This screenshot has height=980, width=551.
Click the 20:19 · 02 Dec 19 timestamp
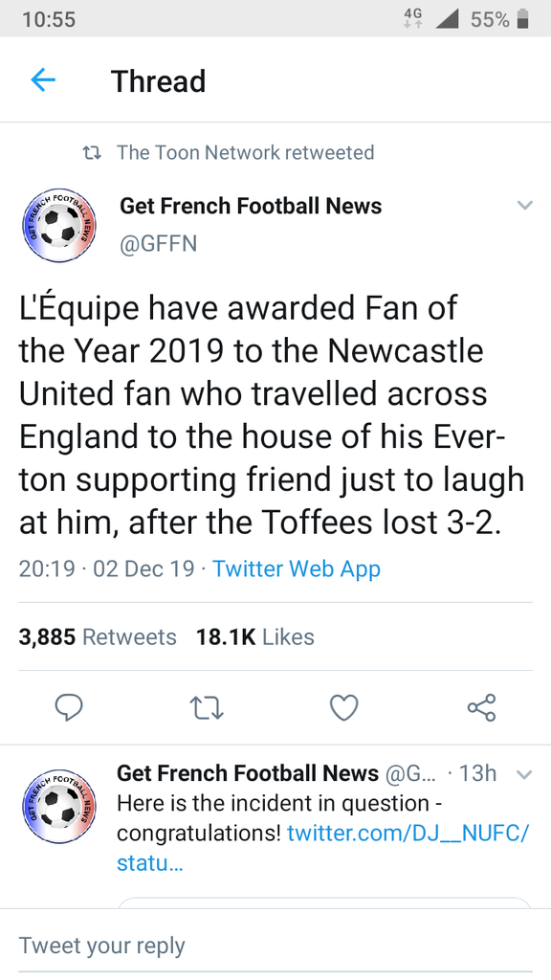pyautogui.click(x=106, y=569)
